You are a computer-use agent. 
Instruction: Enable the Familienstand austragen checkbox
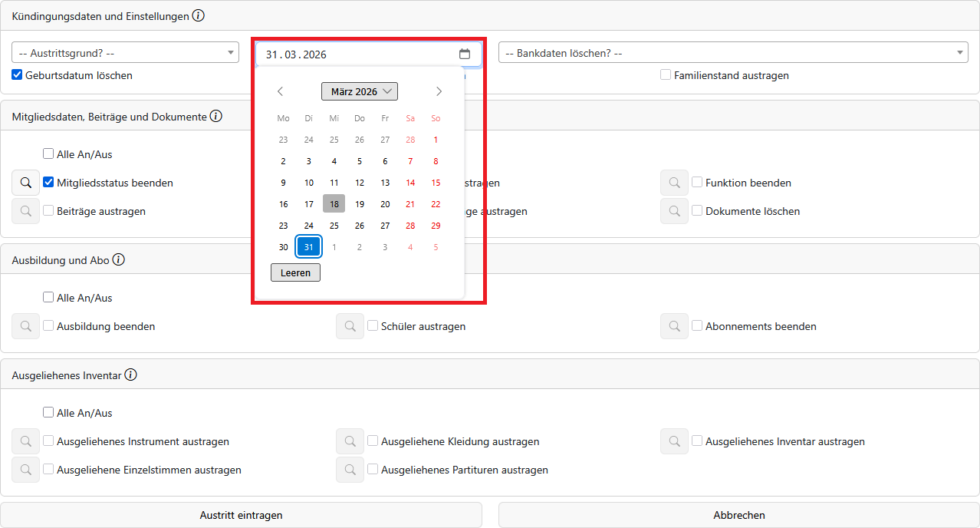pyautogui.click(x=666, y=75)
